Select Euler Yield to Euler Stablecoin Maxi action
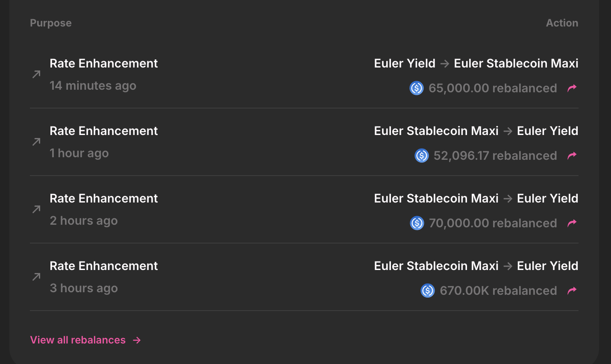Screen dimensions: 611x364 coord(476,63)
